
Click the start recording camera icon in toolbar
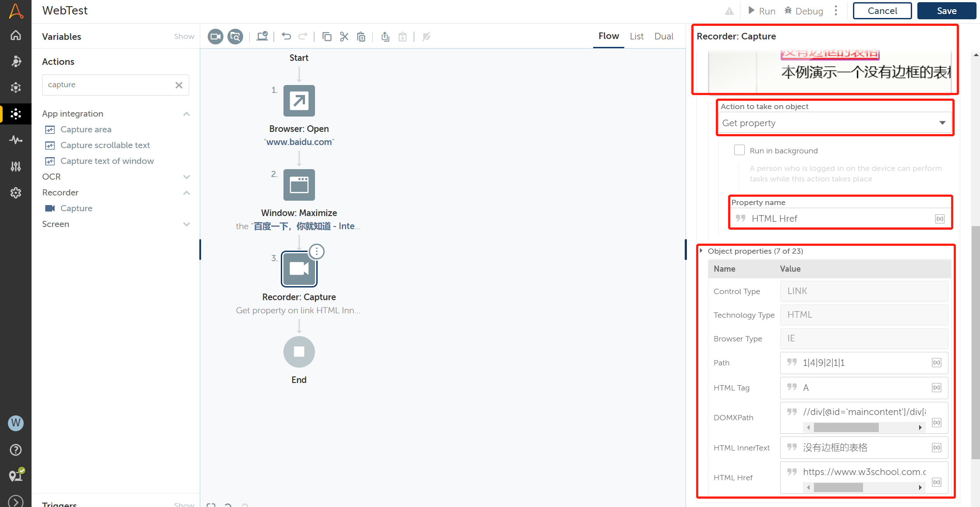(x=215, y=36)
